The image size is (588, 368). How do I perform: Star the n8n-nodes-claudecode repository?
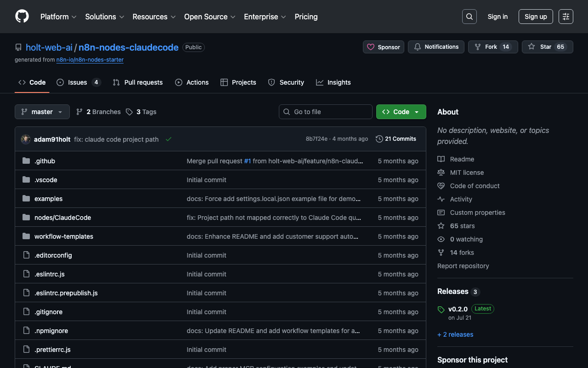[547, 47]
